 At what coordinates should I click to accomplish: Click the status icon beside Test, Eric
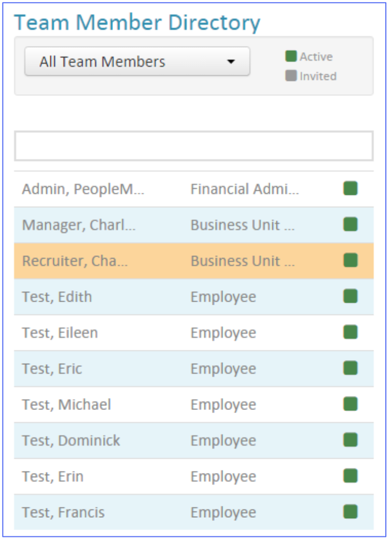[351, 368]
